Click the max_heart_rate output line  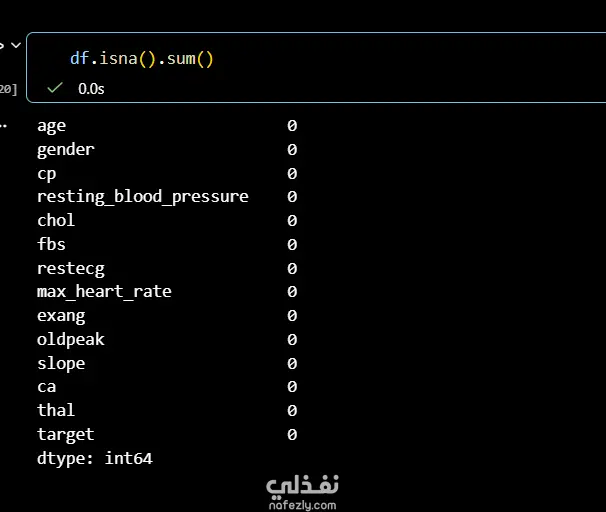tap(167, 292)
